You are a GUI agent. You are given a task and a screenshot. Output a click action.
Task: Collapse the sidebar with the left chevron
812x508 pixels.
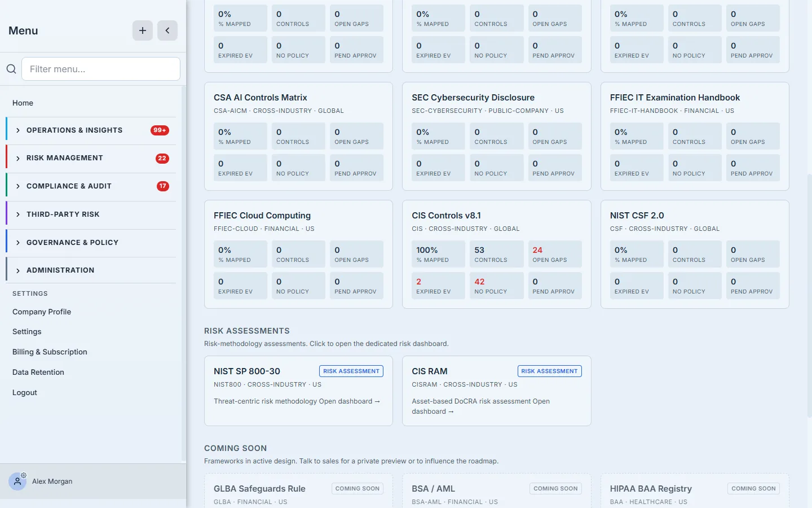pos(167,30)
